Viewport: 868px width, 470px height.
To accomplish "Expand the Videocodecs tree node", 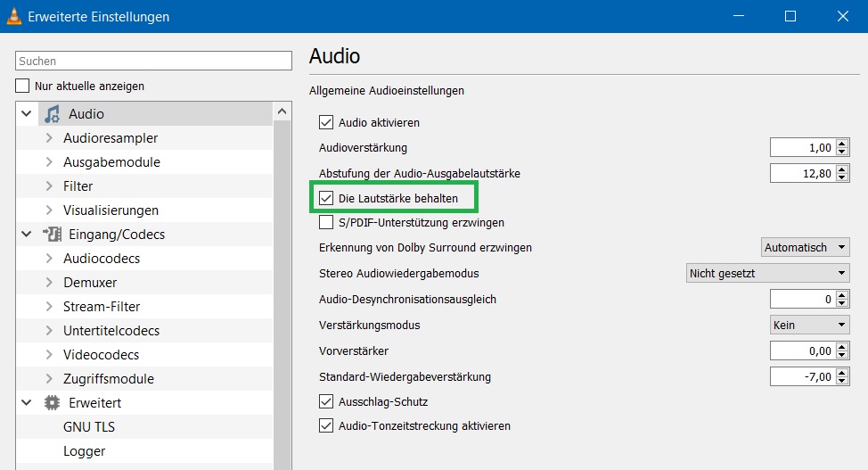I will coord(49,355).
